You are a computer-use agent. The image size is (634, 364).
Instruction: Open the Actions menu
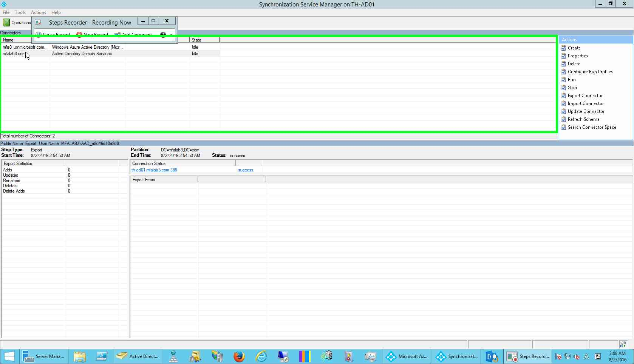coord(38,12)
